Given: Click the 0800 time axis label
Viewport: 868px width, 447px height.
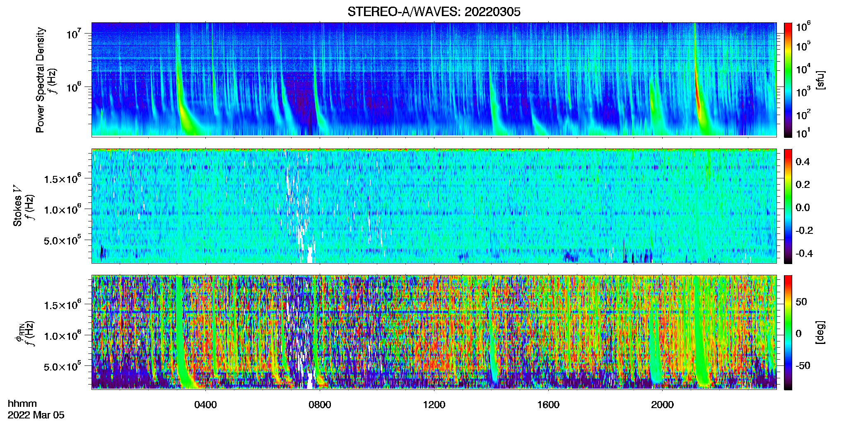Looking at the screenshot, I should pyautogui.click(x=320, y=405).
